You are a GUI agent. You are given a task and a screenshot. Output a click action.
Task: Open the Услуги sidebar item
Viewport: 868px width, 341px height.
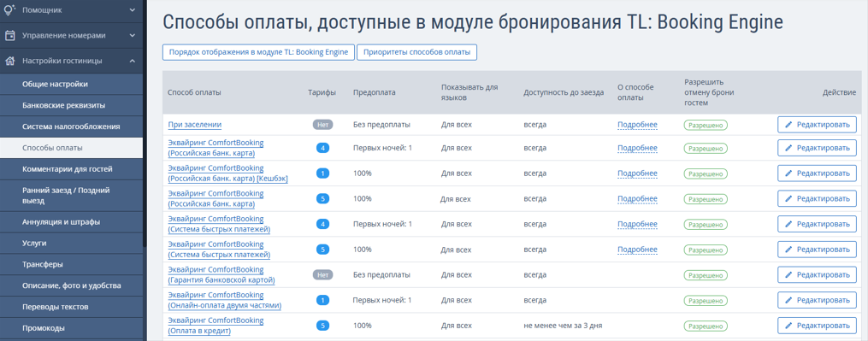tap(71, 243)
